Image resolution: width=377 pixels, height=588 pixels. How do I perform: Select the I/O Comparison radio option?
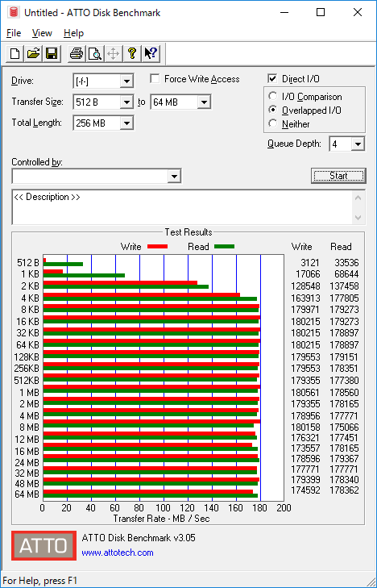(x=273, y=96)
